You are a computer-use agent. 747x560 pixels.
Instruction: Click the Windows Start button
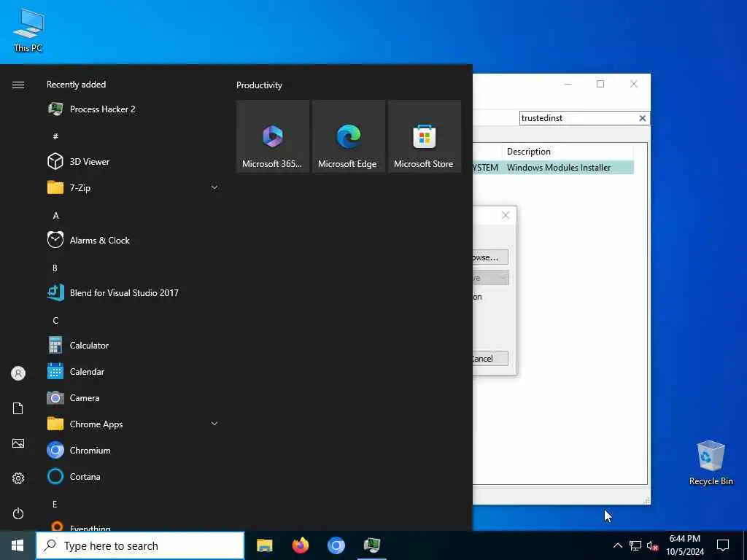[18, 545]
